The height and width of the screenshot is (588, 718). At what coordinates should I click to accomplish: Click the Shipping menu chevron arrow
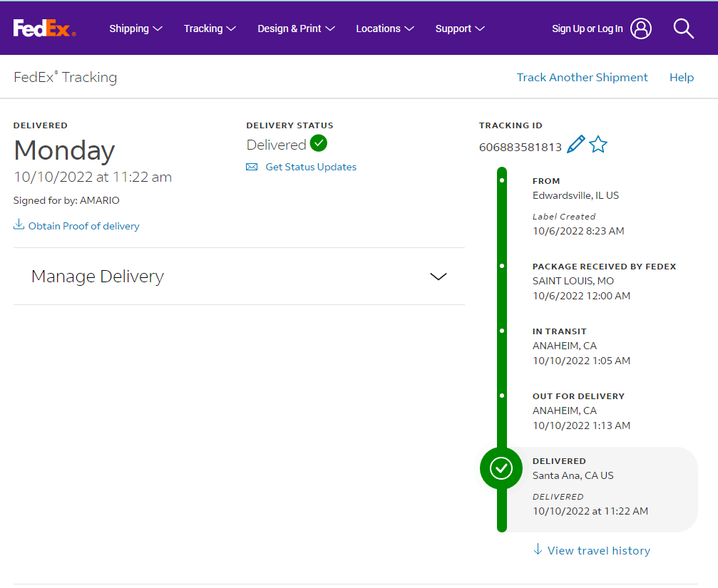[x=158, y=29]
